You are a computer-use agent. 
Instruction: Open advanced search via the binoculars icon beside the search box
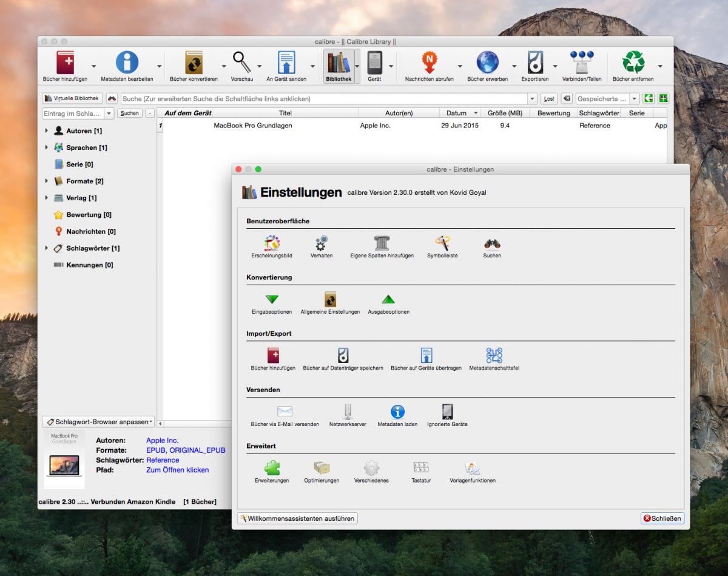(x=112, y=98)
